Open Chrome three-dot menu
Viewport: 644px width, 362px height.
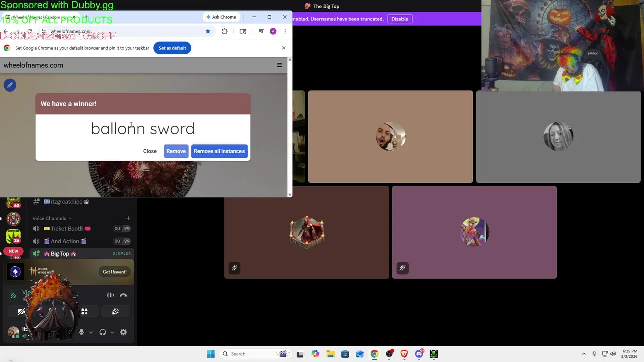pyautogui.click(x=285, y=31)
